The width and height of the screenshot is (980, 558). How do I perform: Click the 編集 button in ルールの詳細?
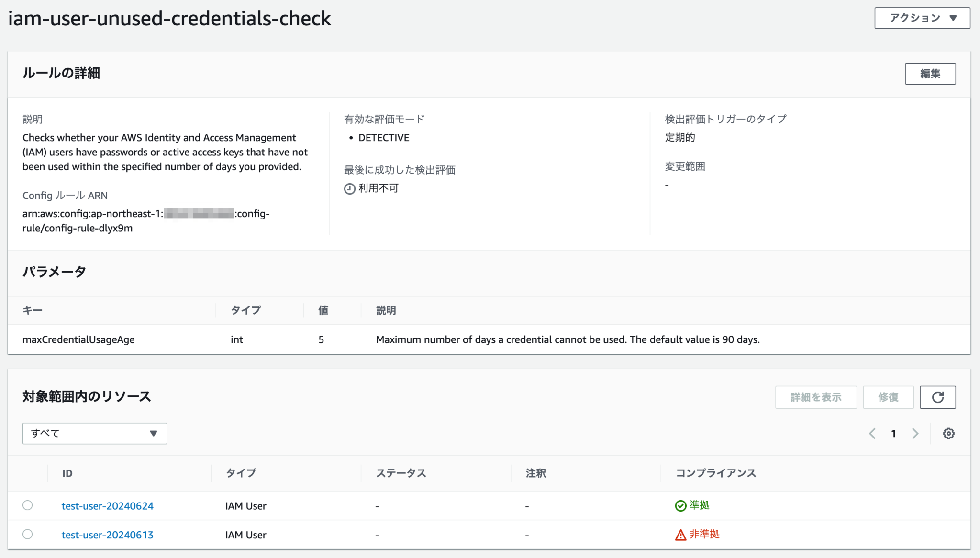930,73
